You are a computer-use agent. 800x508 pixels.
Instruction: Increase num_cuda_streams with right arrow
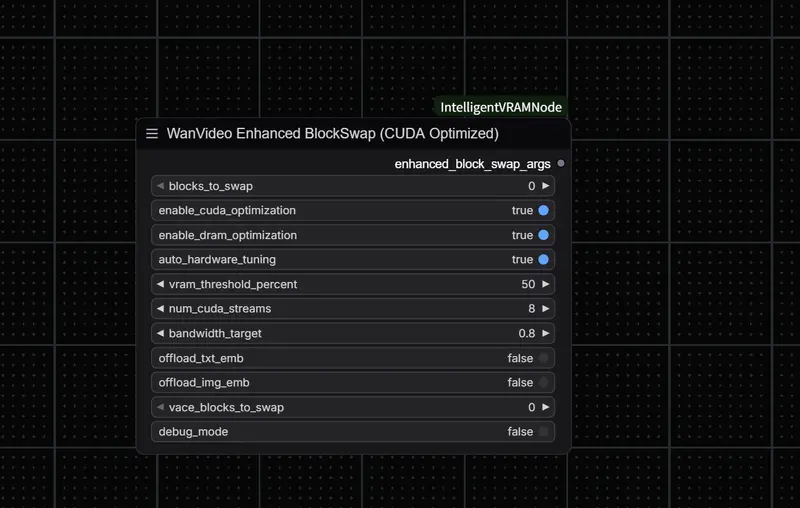click(545, 309)
